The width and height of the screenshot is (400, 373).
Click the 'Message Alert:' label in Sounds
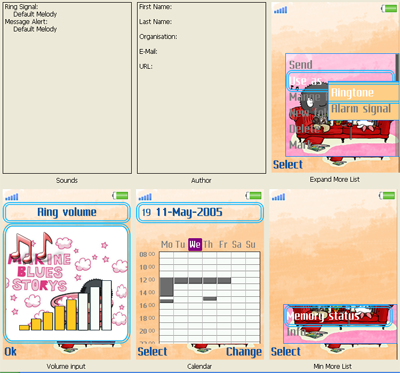(26, 22)
